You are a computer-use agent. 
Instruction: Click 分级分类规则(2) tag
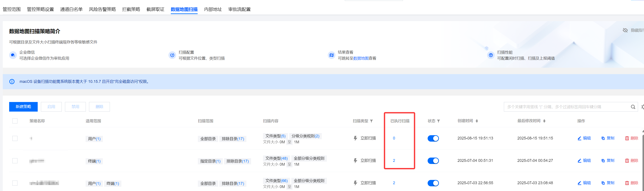(305, 136)
